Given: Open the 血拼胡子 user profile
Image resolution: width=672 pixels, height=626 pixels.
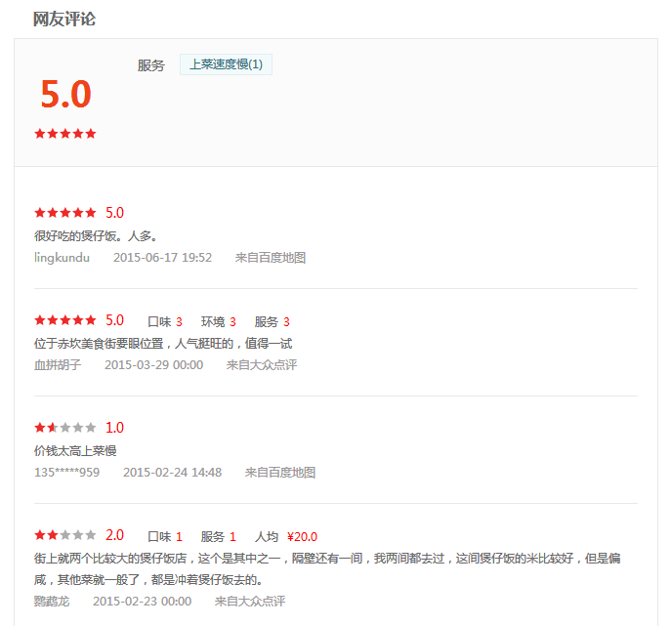Looking at the screenshot, I should (57, 365).
